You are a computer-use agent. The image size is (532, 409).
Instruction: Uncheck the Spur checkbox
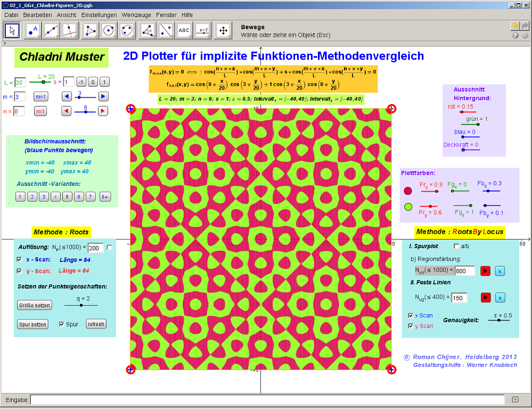click(62, 324)
